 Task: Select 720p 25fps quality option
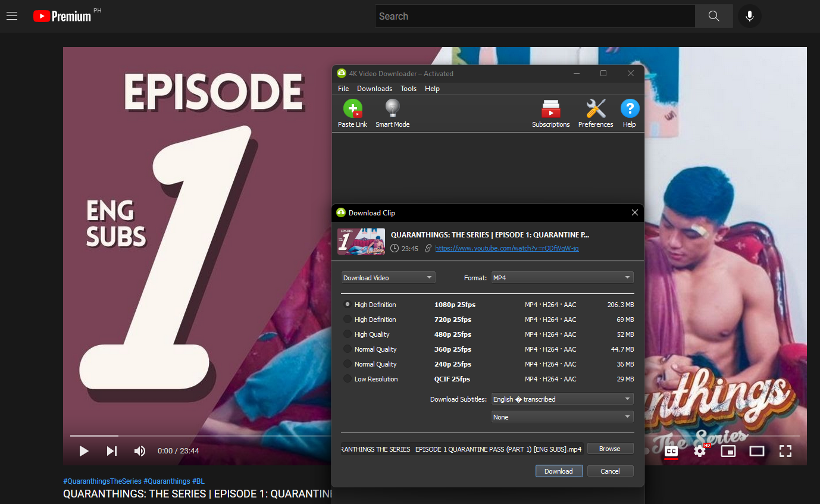348,320
